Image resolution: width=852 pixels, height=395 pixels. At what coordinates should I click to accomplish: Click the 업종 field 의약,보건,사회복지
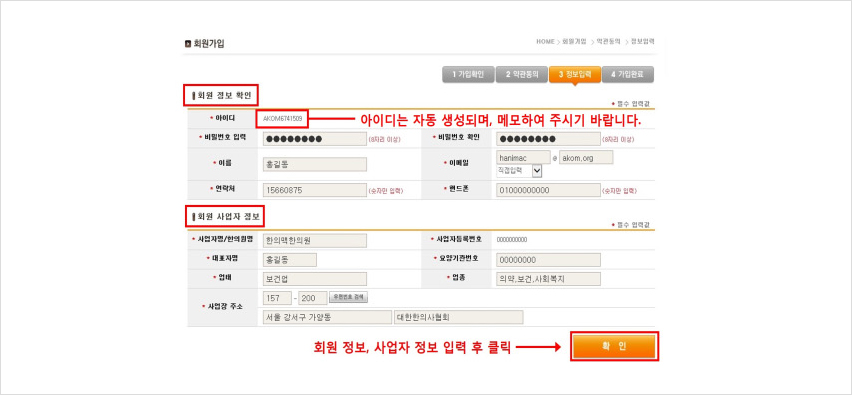pos(548,279)
